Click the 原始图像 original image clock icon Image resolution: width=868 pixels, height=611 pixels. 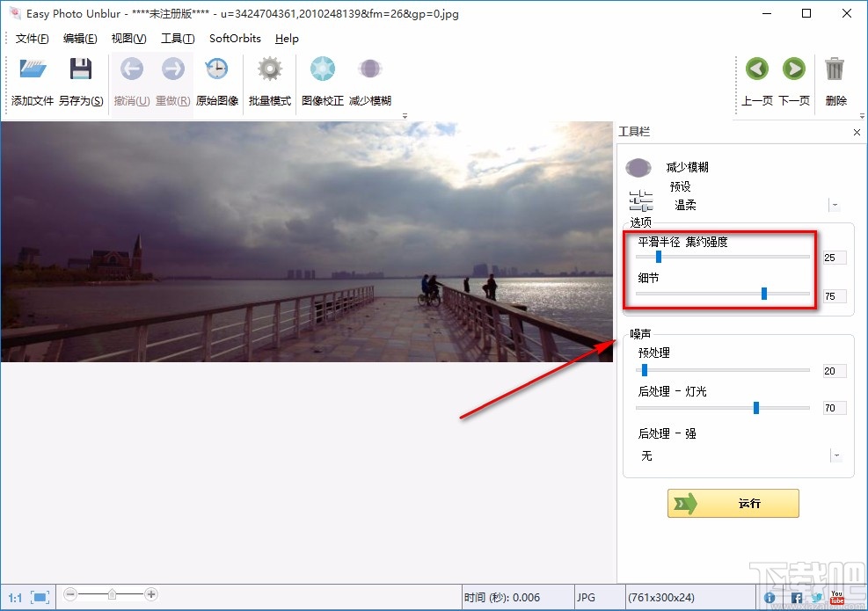click(216, 69)
